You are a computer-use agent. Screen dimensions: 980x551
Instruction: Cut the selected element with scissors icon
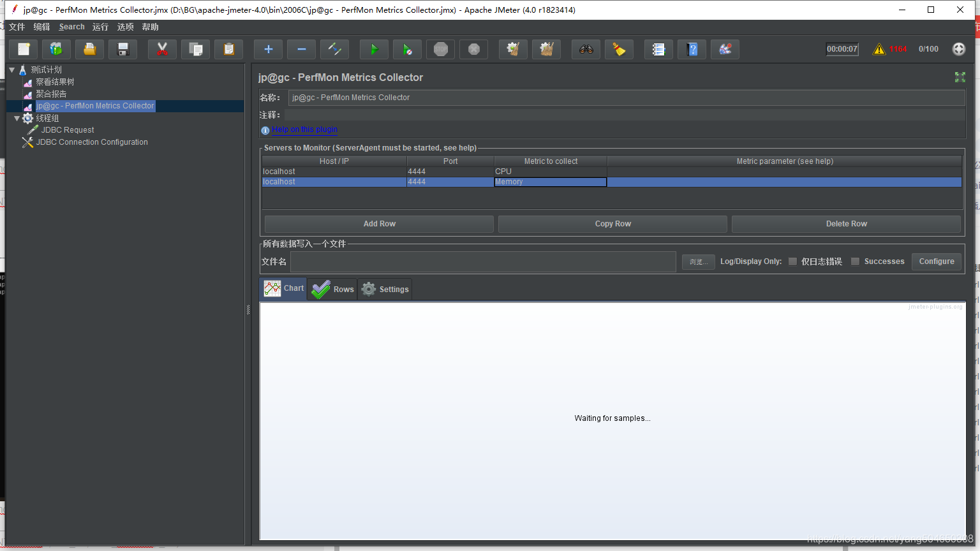click(163, 49)
